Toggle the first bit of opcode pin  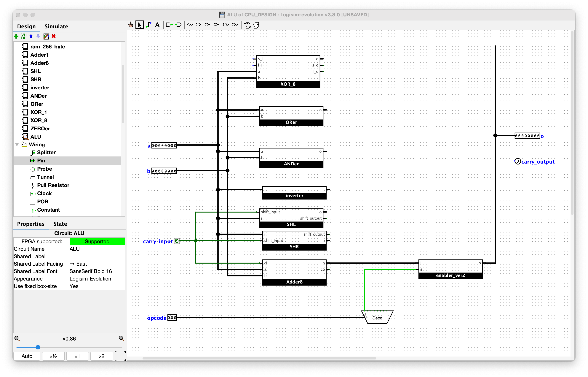click(169, 318)
